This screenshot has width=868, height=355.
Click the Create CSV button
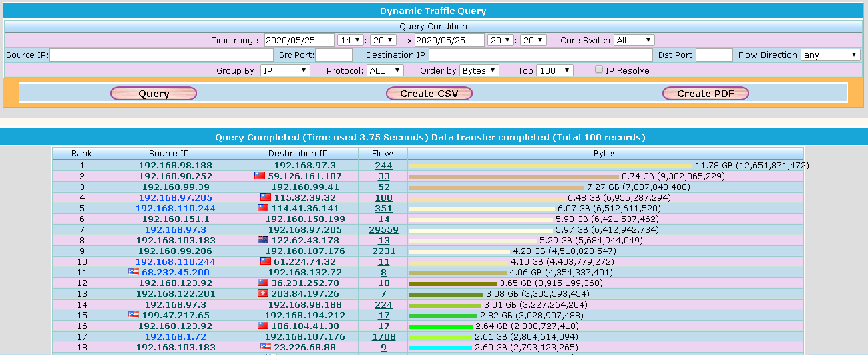(429, 94)
